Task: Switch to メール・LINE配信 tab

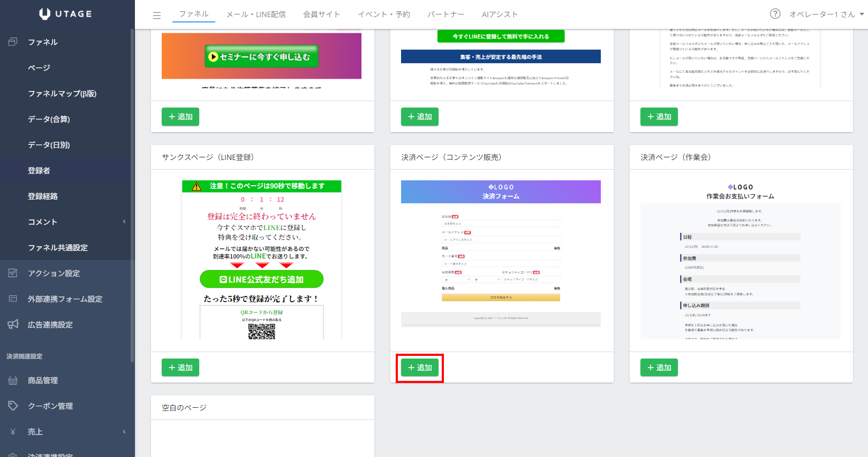Action: 256,14
